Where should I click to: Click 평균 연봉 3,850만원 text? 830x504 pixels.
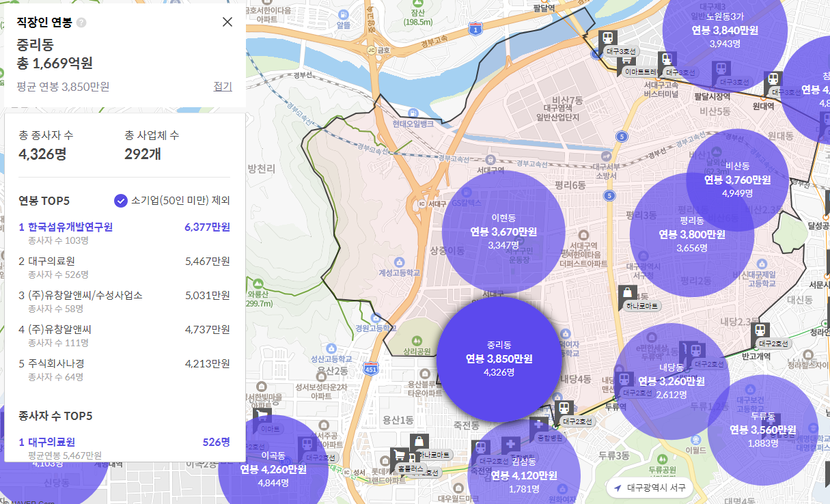pos(63,87)
